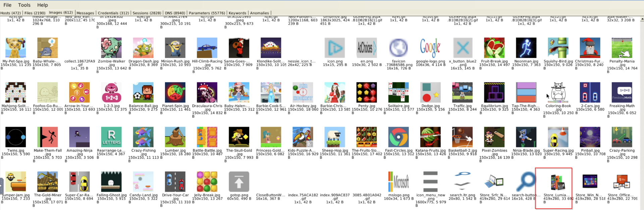Image resolution: width=644 pixels, height=210 pixels.
Task: Open the Help menu
Action: (x=43, y=5)
